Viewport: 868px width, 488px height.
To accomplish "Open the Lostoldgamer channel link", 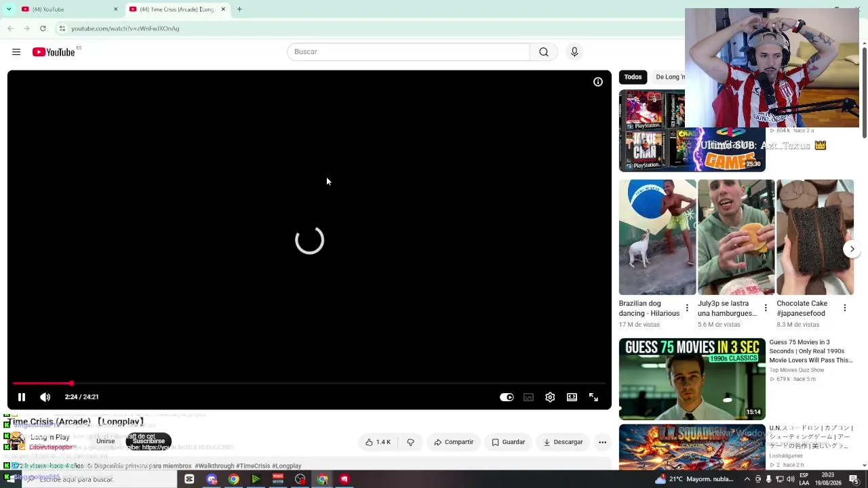I will click(x=787, y=456).
